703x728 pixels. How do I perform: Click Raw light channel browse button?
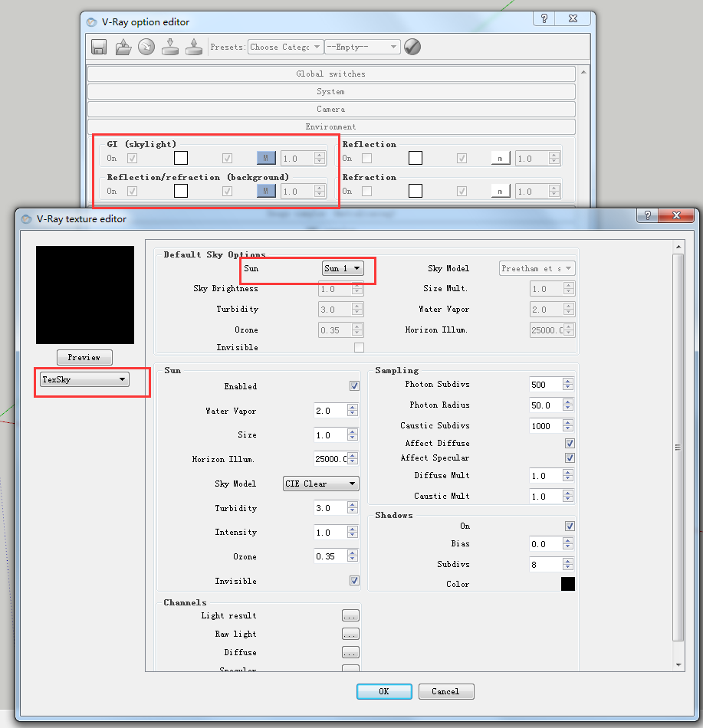(x=350, y=635)
